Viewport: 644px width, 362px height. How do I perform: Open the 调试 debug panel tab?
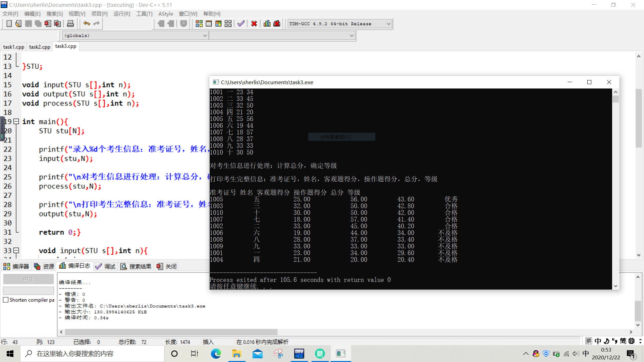click(x=105, y=266)
